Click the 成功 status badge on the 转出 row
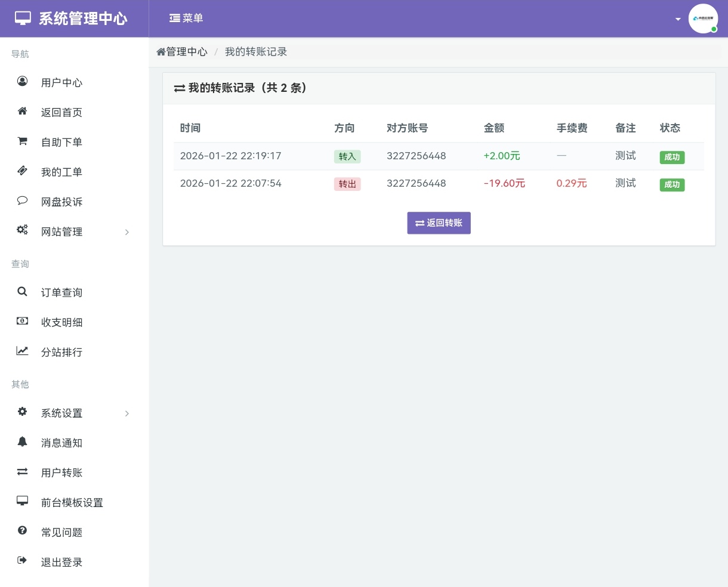This screenshot has width=728, height=587. tap(673, 184)
